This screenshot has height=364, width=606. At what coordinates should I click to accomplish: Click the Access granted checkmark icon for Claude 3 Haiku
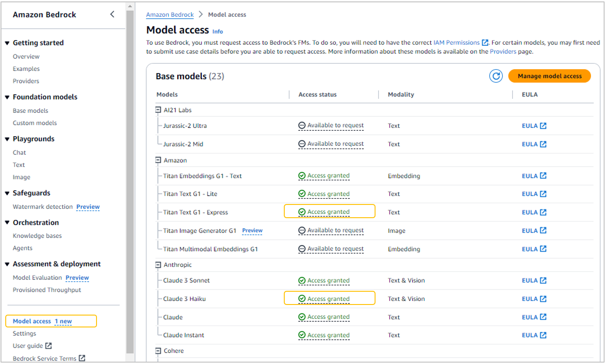coord(302,299)
